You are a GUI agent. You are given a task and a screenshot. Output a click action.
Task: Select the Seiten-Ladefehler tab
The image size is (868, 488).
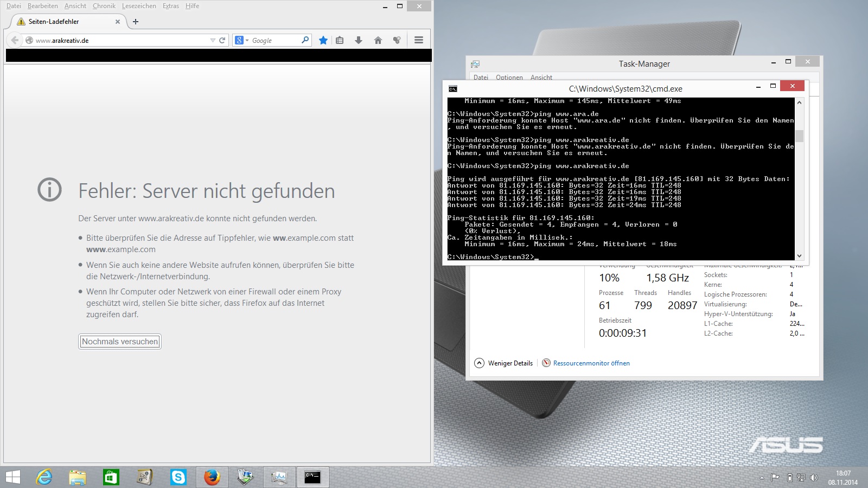tap(68, 22)
